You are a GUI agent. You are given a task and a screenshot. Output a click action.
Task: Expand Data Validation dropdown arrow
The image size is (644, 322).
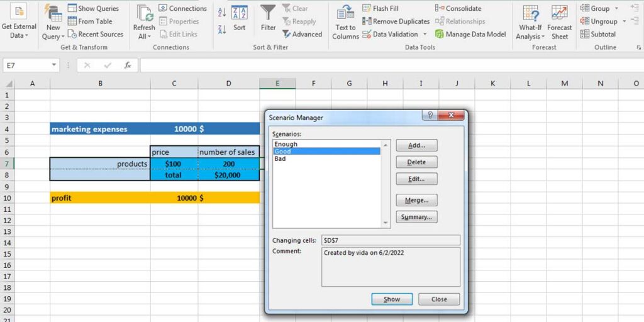(x=425, y=35)
